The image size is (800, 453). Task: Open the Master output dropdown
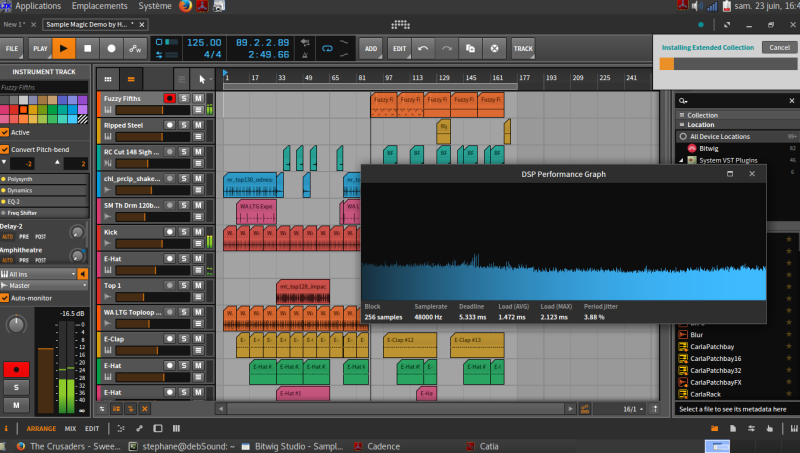40,285
